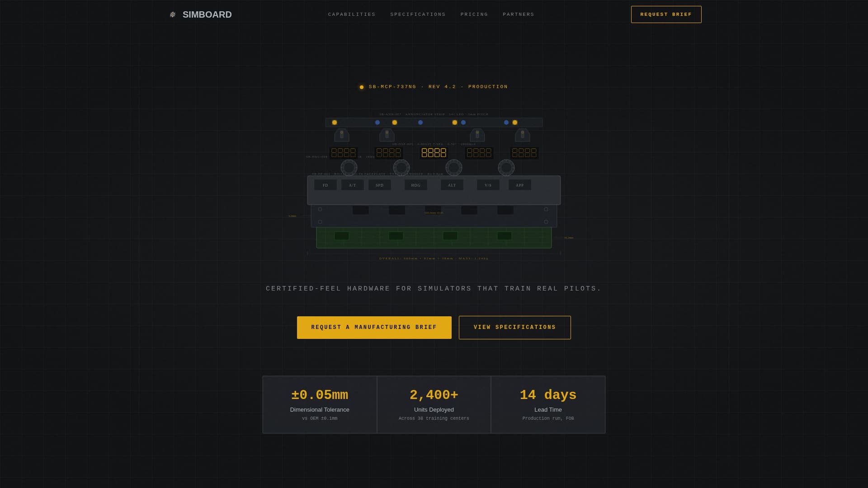Click the amber status dot beside SB-MCP-737NG
This screenshot has width=868, height=488.
click(362, 87)
